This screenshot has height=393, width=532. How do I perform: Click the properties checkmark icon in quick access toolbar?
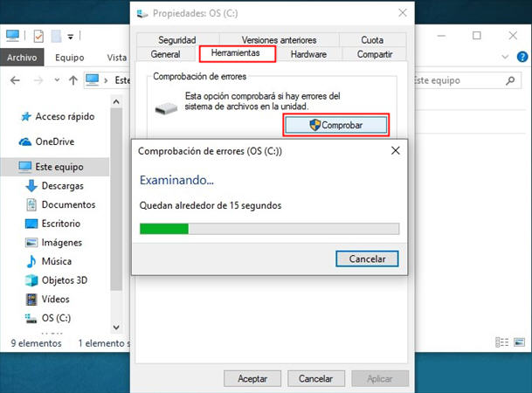(x=38, y=36)
